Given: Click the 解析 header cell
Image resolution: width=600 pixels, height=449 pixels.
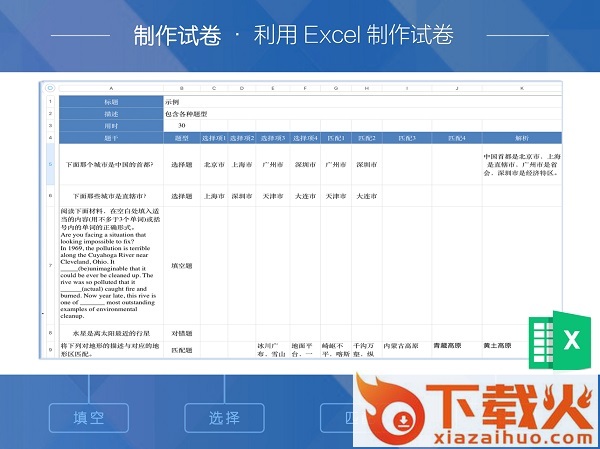Looking at the screenshot, I should tap(522, 138).
